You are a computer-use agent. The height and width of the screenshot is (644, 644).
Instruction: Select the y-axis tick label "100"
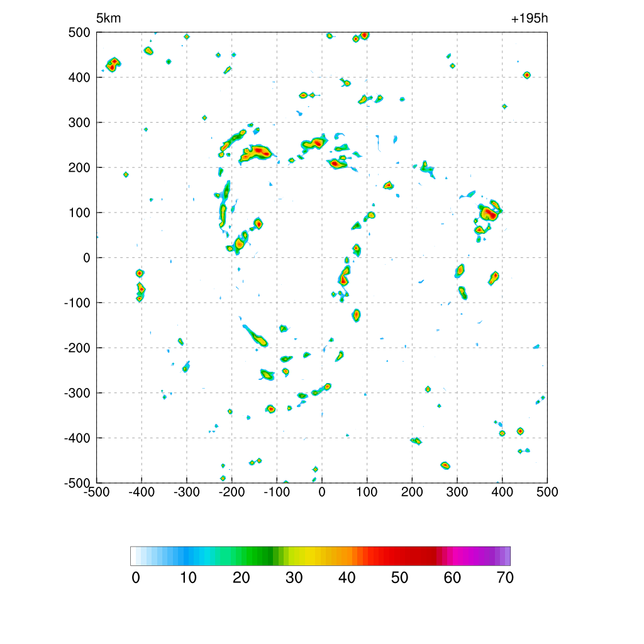[x=79, y=213]
